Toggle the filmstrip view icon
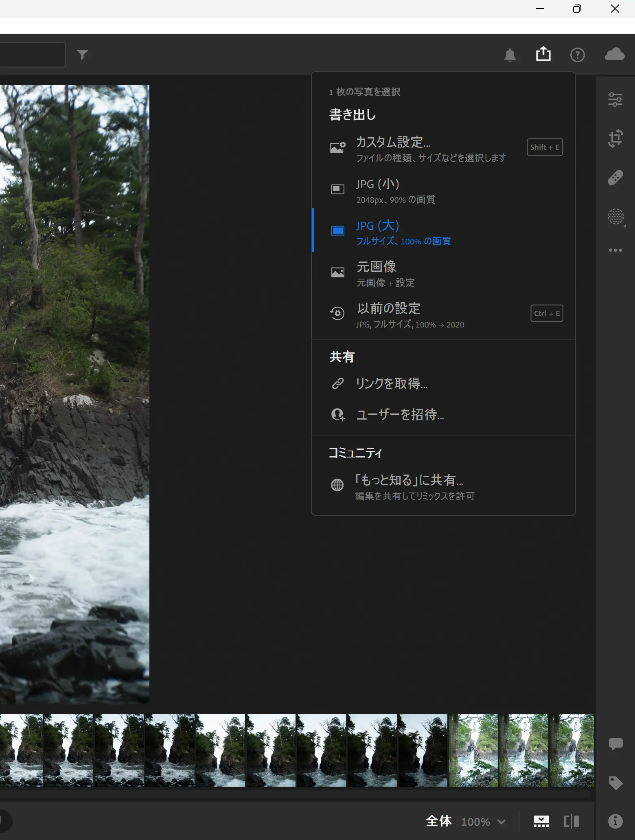Screen dimensions: 635x840 (541, 821)
